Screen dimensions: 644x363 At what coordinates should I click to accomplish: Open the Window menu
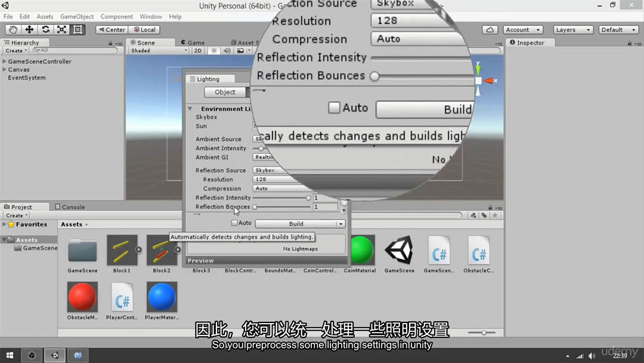click(x=151, y=17)
